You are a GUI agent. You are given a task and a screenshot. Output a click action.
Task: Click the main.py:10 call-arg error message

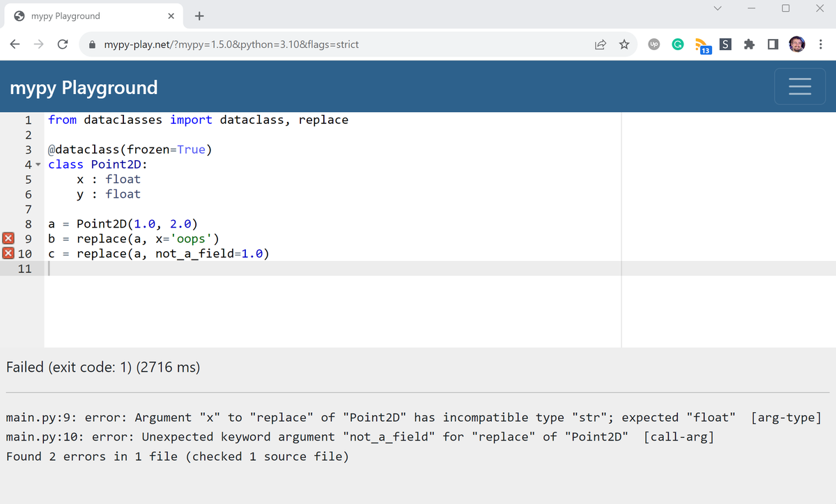click(x=359, y=437)
